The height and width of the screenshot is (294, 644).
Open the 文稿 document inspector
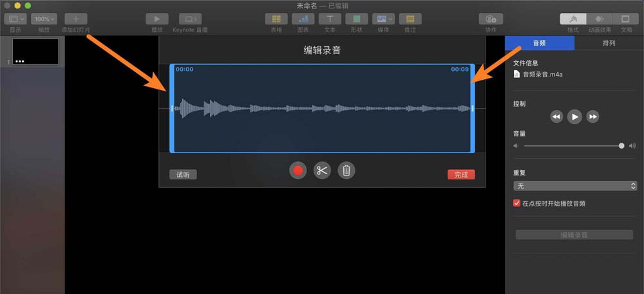point(625,19)
